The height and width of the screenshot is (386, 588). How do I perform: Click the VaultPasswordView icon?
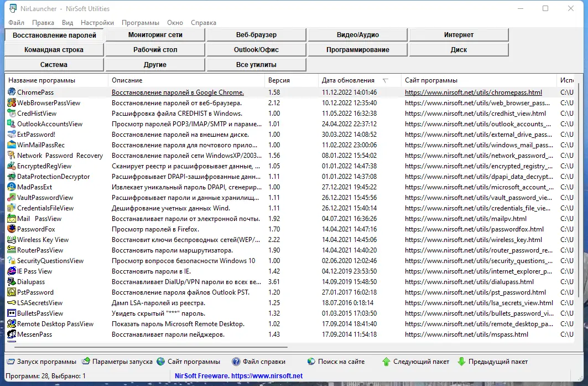click(12, 197)
